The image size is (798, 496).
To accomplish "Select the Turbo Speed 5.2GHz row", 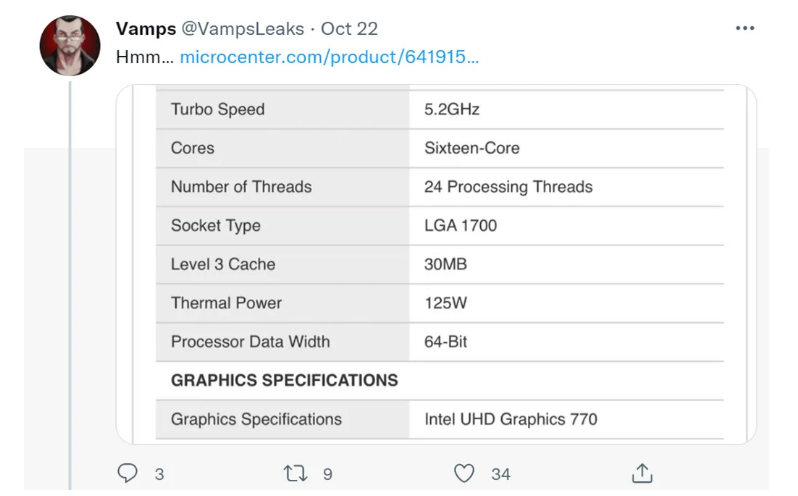I will (440, 109).
